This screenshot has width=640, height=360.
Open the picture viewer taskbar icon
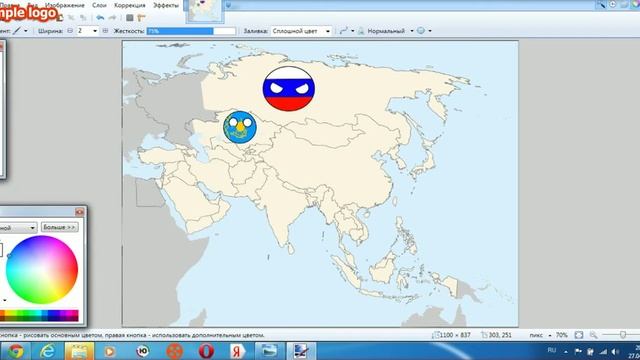(269, 351)
